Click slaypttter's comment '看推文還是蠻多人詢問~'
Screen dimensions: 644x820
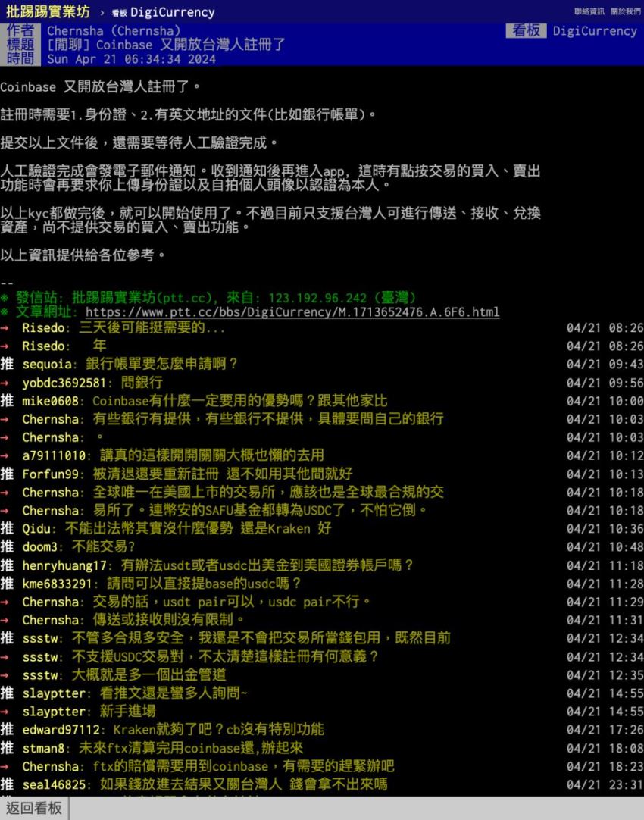click(x=174, y=693)
